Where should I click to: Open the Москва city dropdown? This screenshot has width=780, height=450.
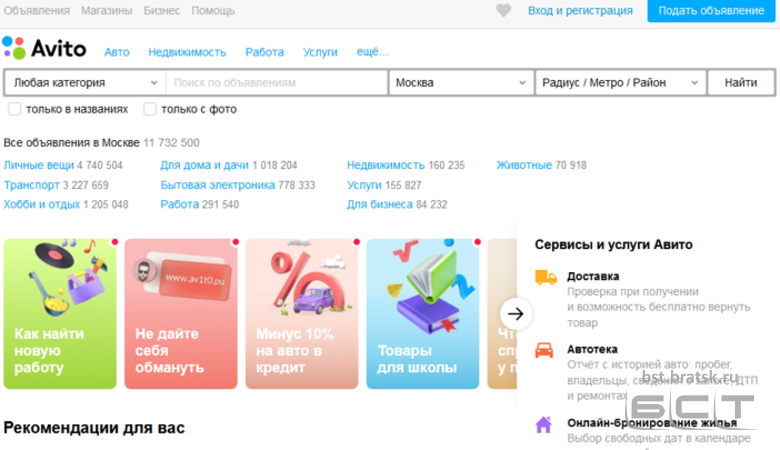coord(461,83)
